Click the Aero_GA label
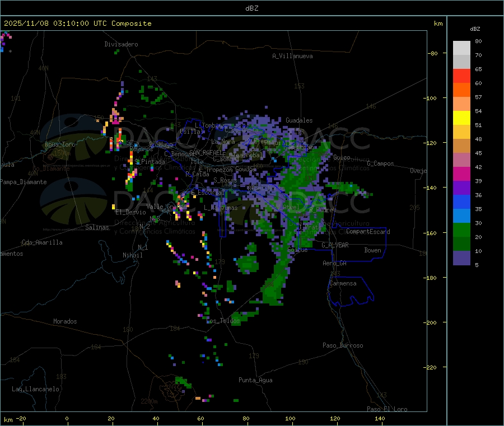The width and height of the screenshot is (504, 426). 334,263
